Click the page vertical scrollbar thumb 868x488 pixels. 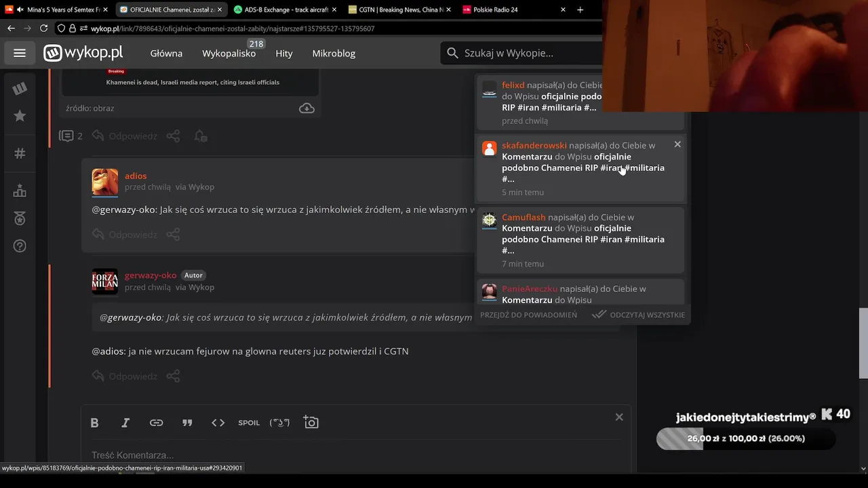pos(863,343)
